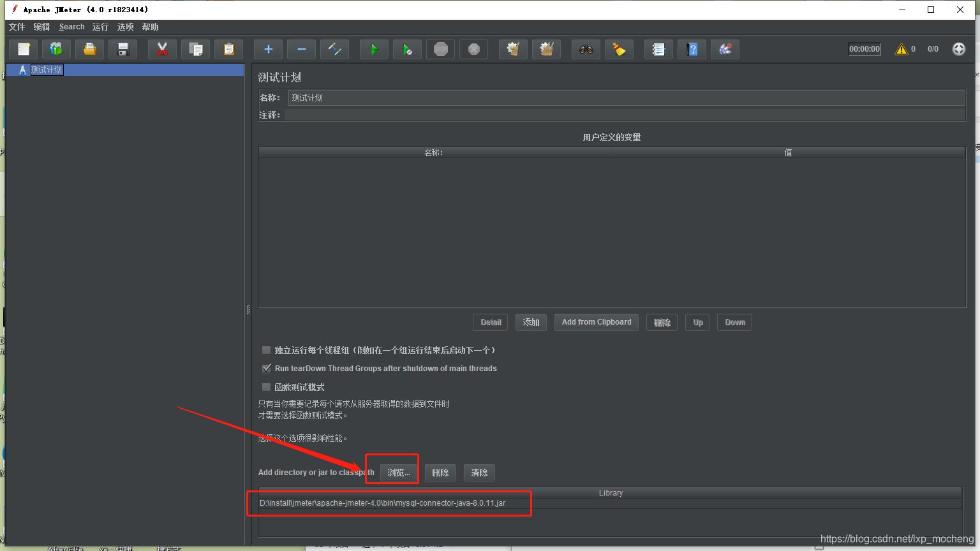Click the split pane divider handle
The width and height of the screenshot is (980, 551).
248,310
